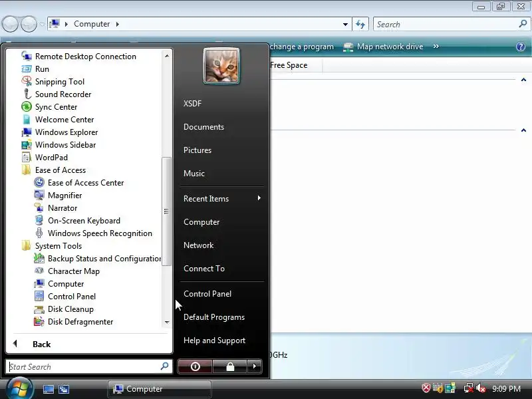Open XSDF user folder

[192, 104]
